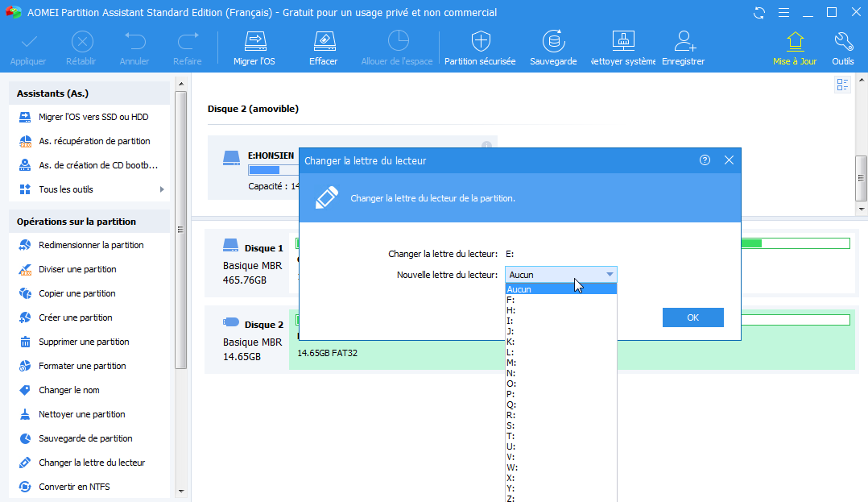Select Redimensionner la partition
Screen dimensions: 868x502
click(89, 245)
